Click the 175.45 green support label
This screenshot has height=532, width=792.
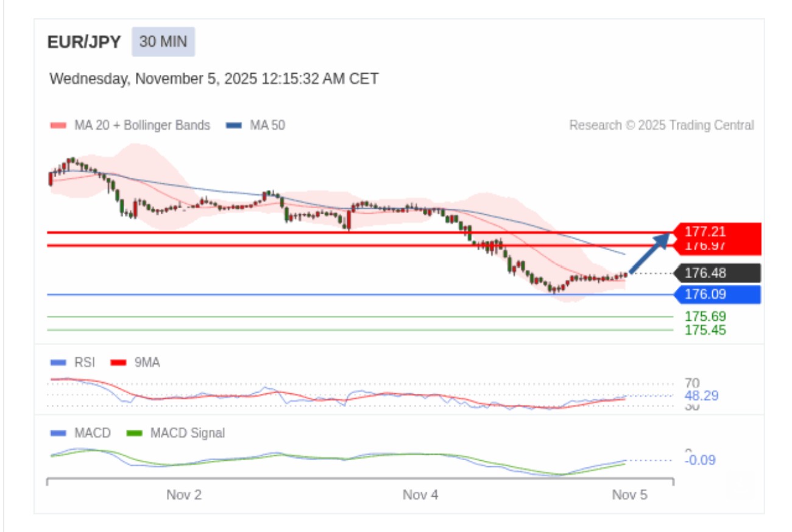[705, 331]
